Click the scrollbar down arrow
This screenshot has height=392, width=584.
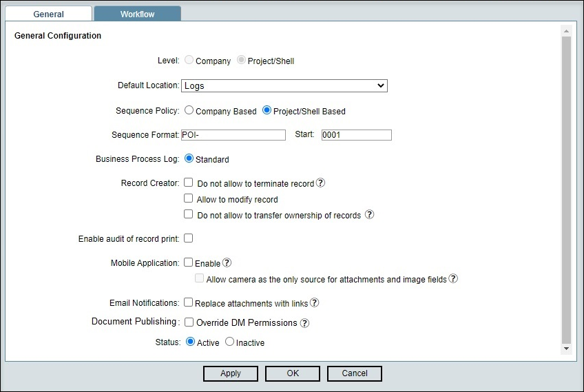[x=566, y=349]
